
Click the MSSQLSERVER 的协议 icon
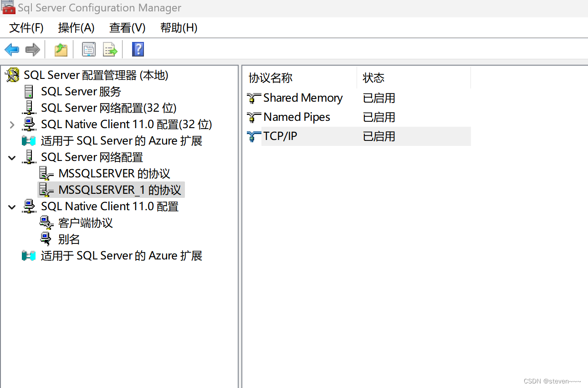(46, 174)
